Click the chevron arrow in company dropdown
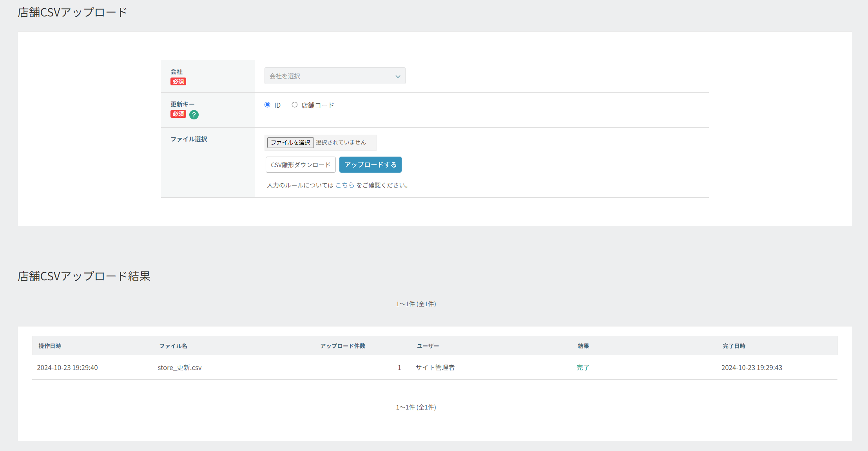This screenshot has height=451, width=868. (x=398, y=76)
